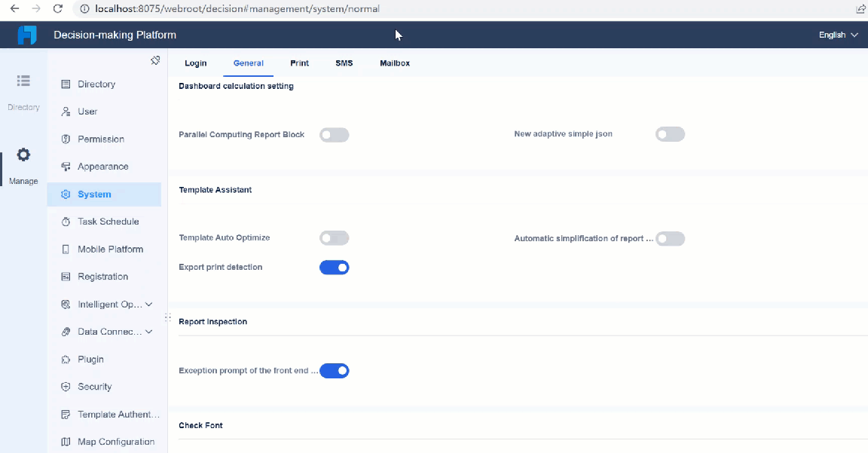Open the English language dropdown
Screen dimensions: 868x453
click(837, 34)
